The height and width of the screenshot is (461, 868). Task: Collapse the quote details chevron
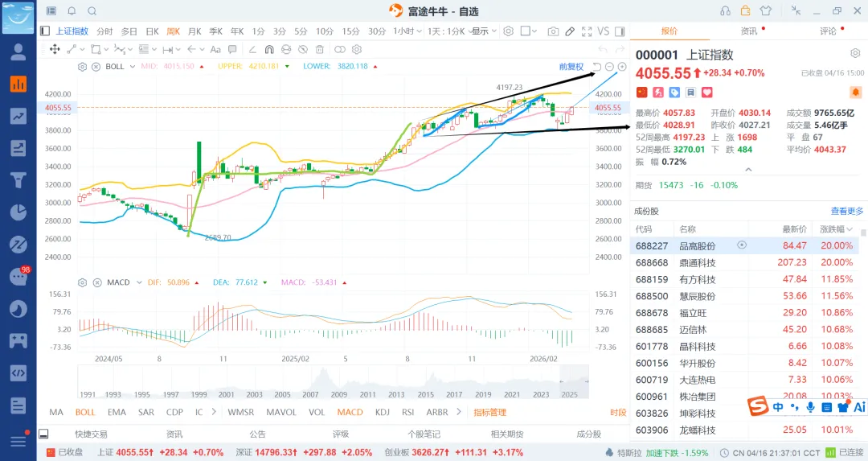(x=748, y=170)
